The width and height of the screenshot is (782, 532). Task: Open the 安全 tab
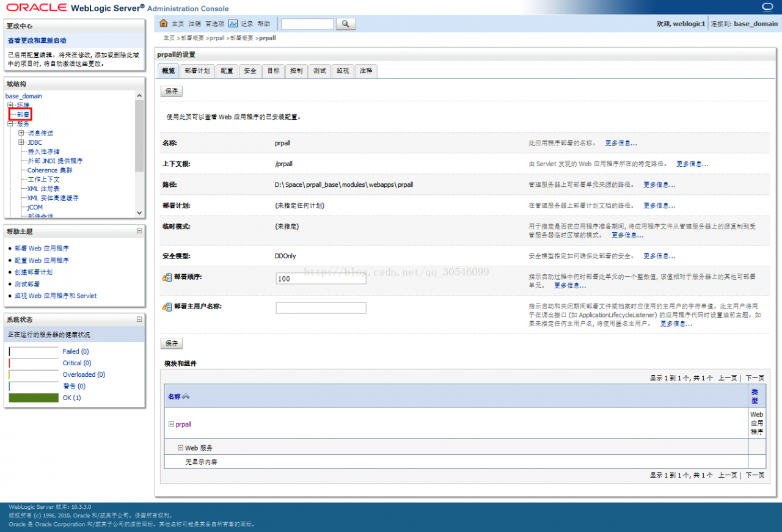pos(250,71)
